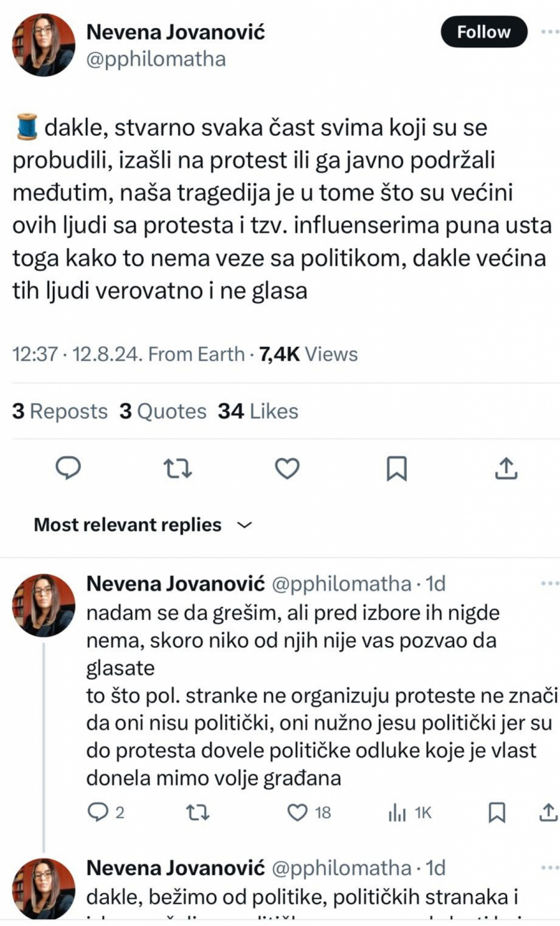Open the @pphilomatha handle under the author name
This screenshot has width=560, height=926.
(156, 59)
